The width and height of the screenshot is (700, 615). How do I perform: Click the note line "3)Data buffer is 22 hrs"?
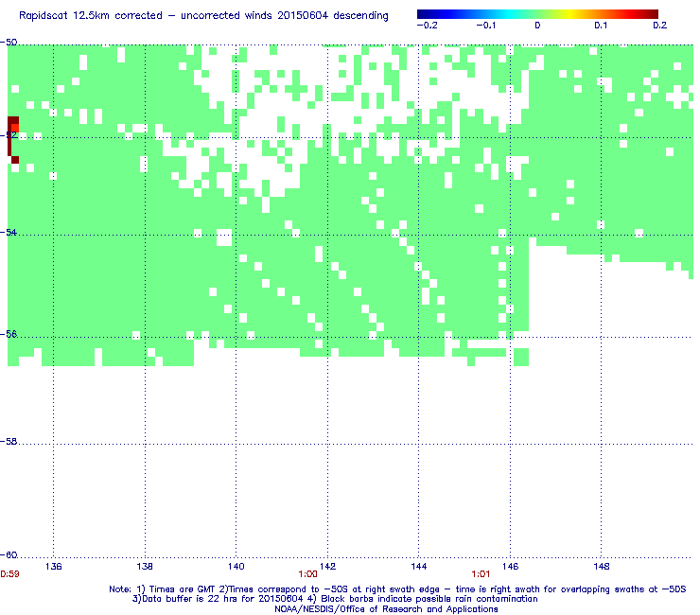(335, 599)
